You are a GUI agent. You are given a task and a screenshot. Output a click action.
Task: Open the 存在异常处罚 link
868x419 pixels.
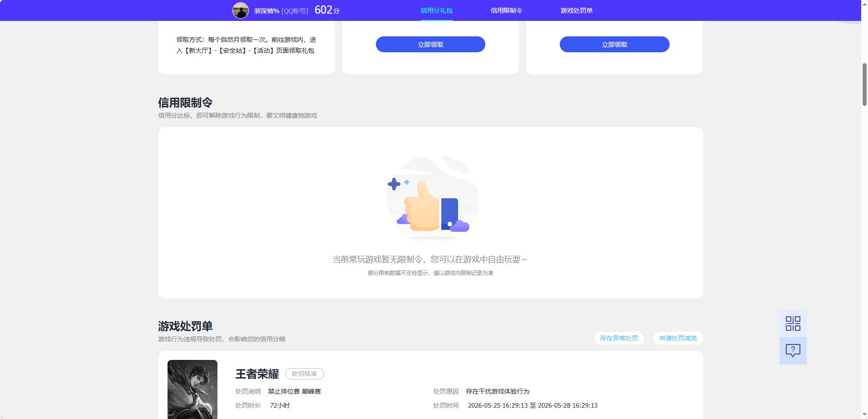(x=619, y=338)
